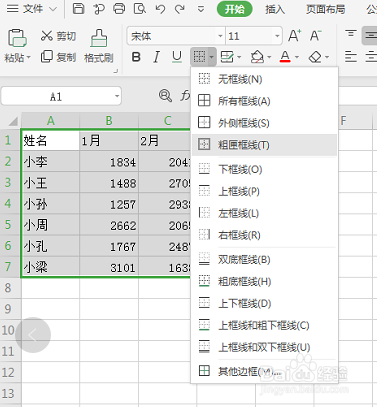This screenshot has height=407, width=377.
Task: Open 其他边框 more borders dialog
Action: (x=265, y=371)
